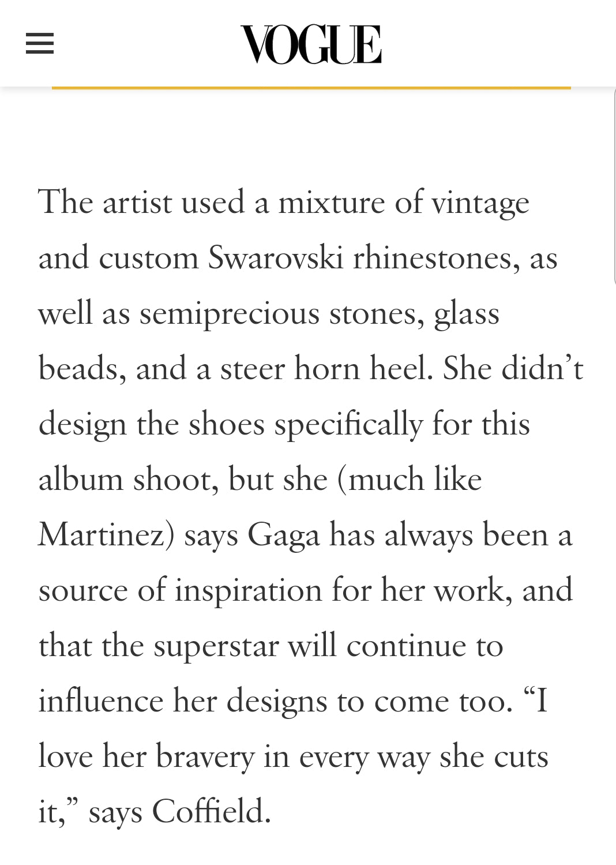Click the word "semiprecious" in the paragraph

click(230, 313)
